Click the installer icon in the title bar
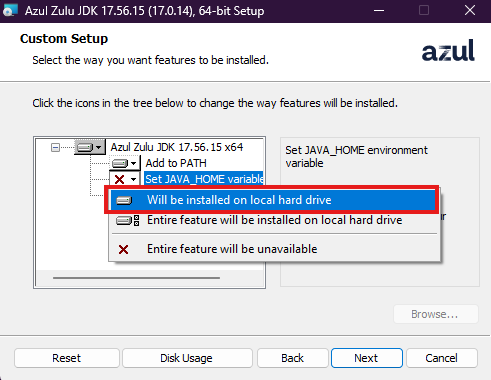Image resolution: width=491 pixels, height=380 pixels. pyautogui.click(x=9, y=10)
